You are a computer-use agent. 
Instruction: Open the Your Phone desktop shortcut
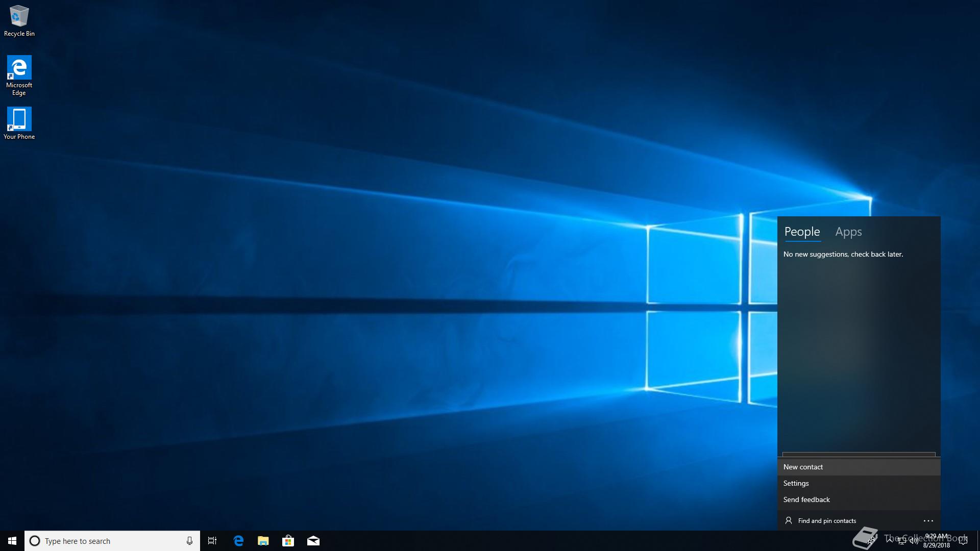pyautogui.click(x=19, y=122)
